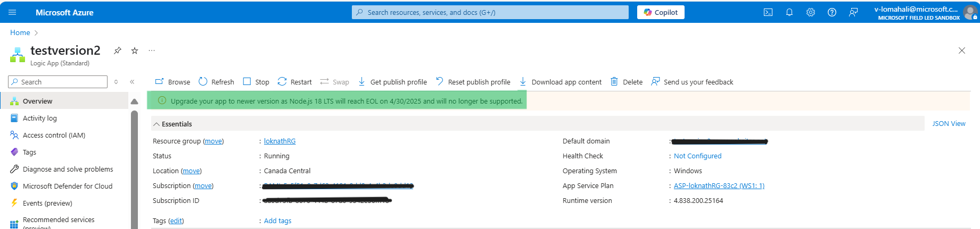Click edit link beside Tags
The image size is (980, 229).
click(176, 220)
